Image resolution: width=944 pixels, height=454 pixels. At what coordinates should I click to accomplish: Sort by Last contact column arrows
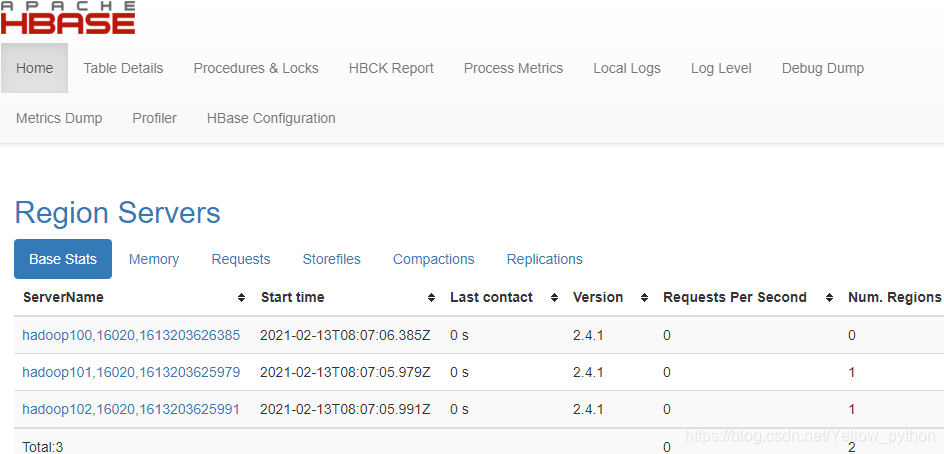554,297
